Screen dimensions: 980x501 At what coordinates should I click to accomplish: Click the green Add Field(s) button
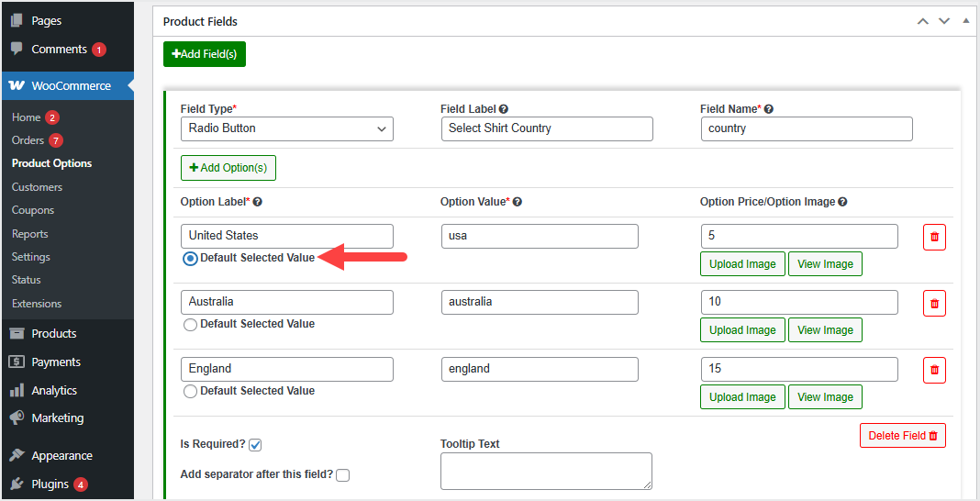pos(205,54)
